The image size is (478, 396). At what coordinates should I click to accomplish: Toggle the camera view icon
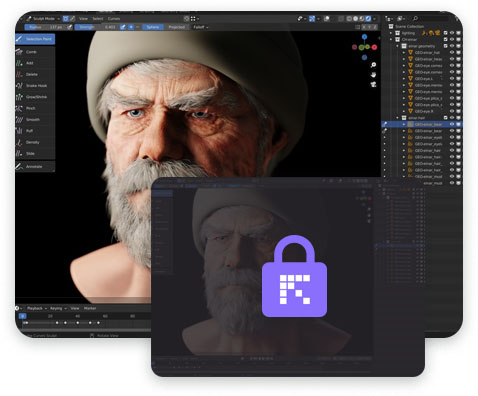tap(373, 84)
